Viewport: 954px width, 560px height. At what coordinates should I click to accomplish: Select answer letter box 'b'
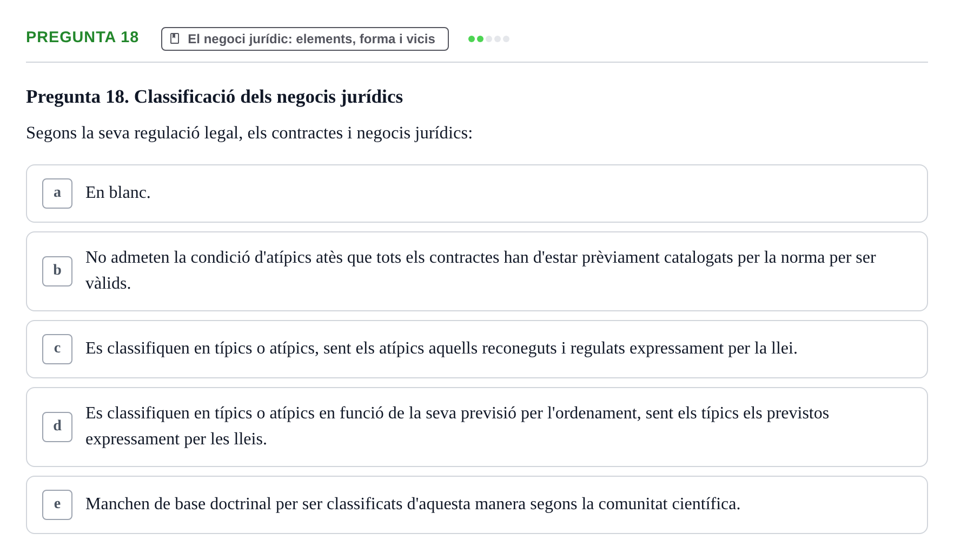[57, 271]
